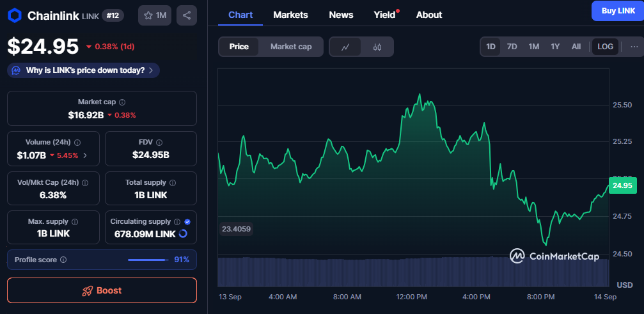Switch to the Yield tab

pyautogui.click(x=384, y=15)
